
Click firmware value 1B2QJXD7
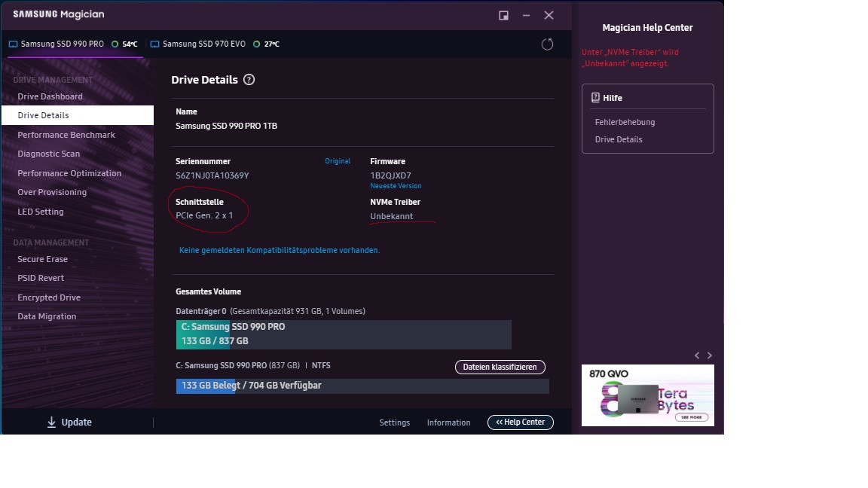(391, 175)
